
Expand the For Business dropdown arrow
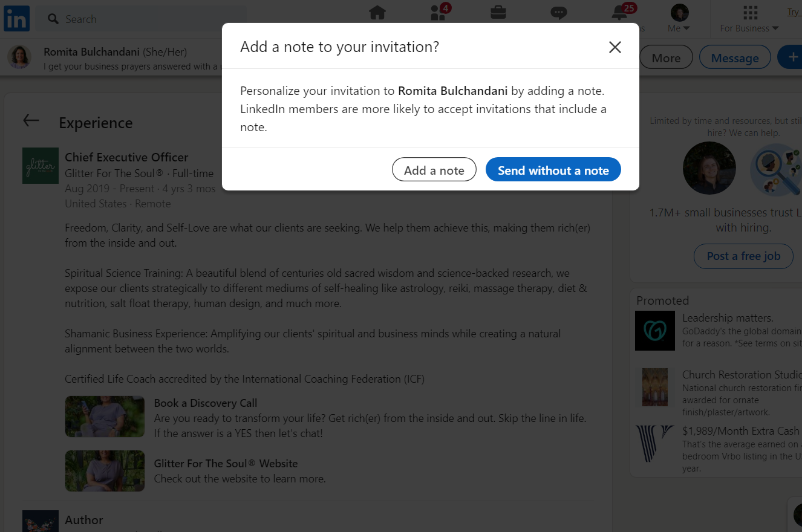[x=775, y=28]
